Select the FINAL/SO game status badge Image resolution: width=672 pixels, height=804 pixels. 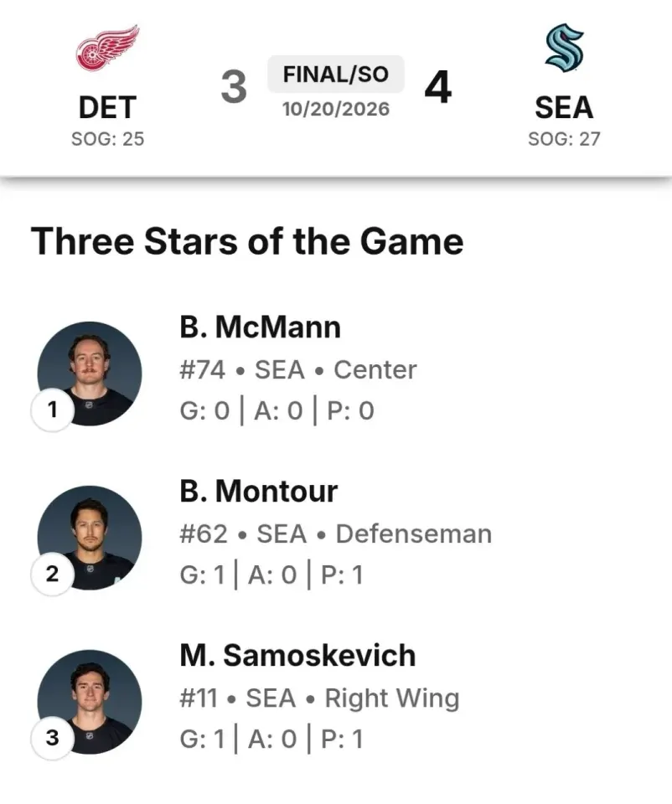click(336, 75)
